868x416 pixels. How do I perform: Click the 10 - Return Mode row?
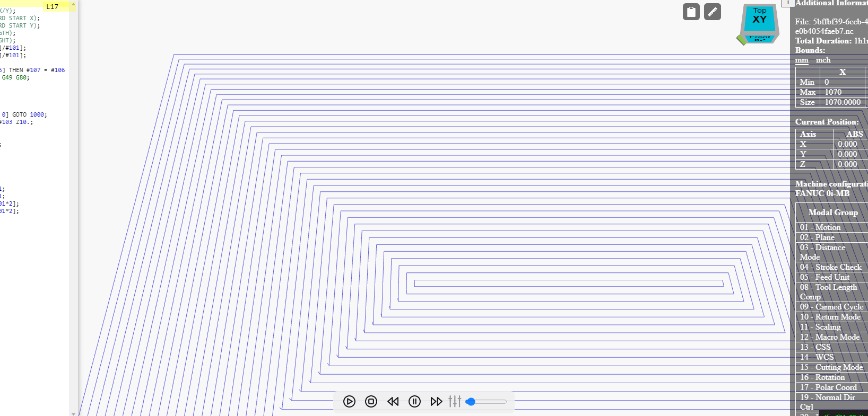click(832, 317)
